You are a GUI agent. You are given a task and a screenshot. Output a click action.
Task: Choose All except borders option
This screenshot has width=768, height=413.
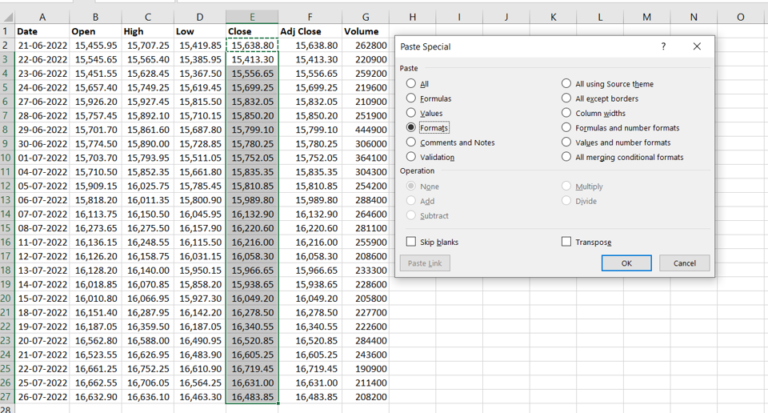pyautogui.click(x=567, y=99)
